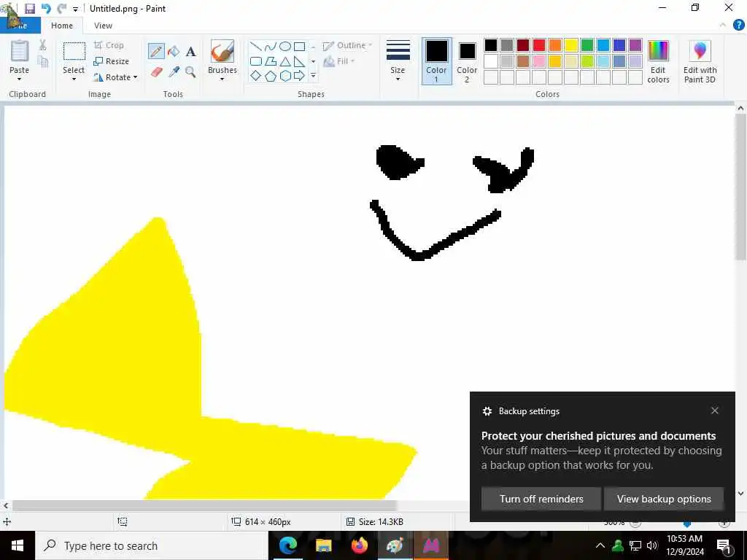Screen dimensions: 747x560
Task: Open the File menu
Action: (x=20, y=26)
